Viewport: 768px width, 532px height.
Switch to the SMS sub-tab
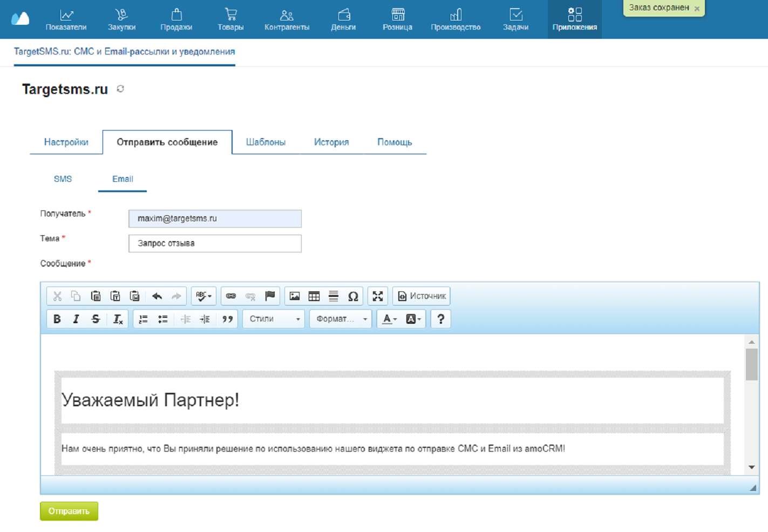(x=63, y=179)
